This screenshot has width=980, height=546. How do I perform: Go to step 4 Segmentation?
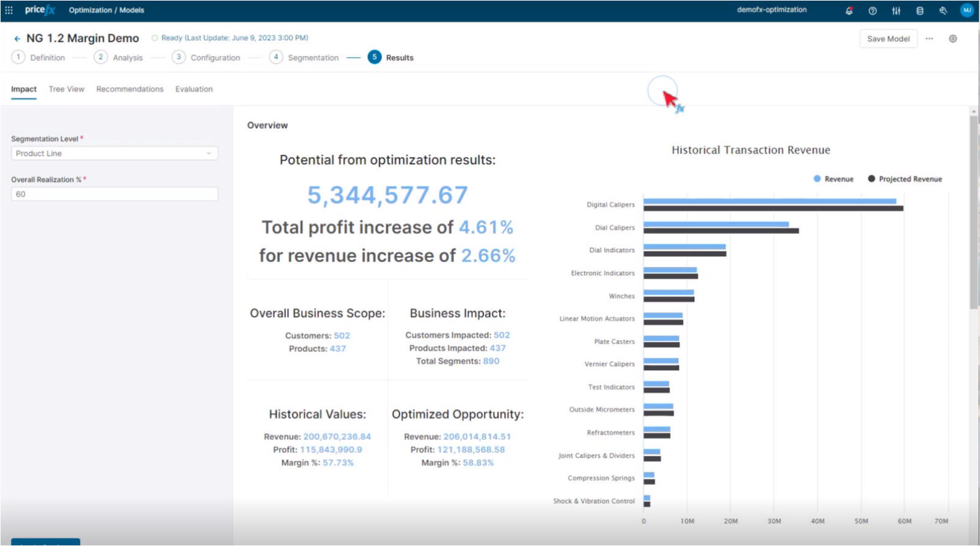coord(304,57)
